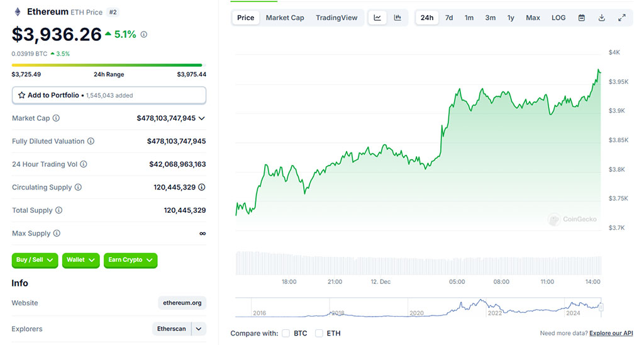Select the 1y time range

(511, 18)
